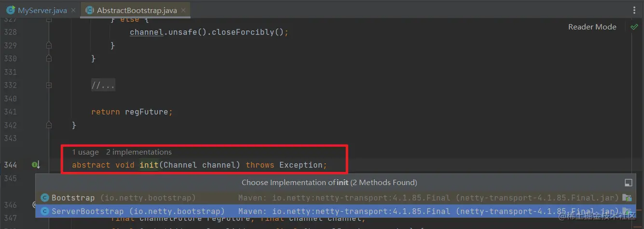Pin the Choose Implementation popup via corner icon
Image resolution: width=644 pixels, height=229 pixels.
(x=628, y=183)
